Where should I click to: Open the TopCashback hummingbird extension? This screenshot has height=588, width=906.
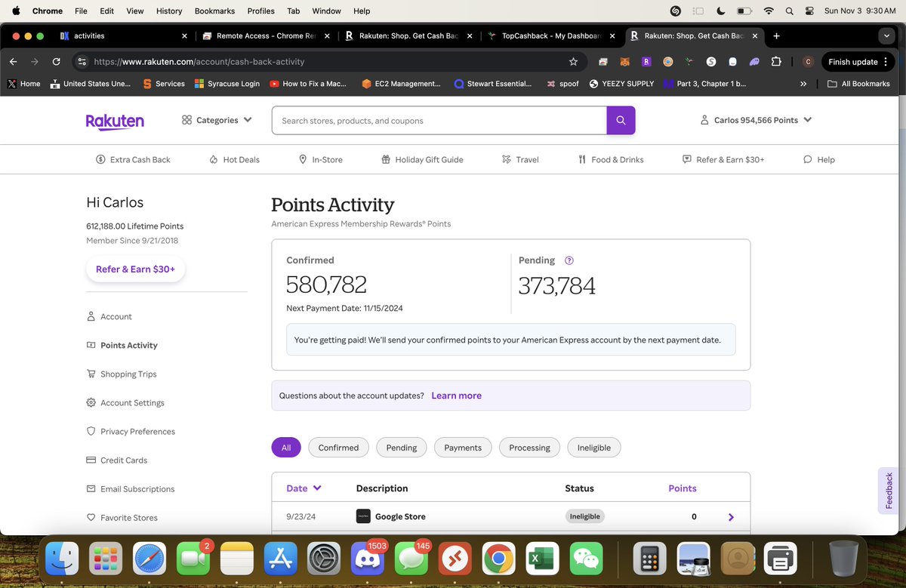(x=689, y=62)
